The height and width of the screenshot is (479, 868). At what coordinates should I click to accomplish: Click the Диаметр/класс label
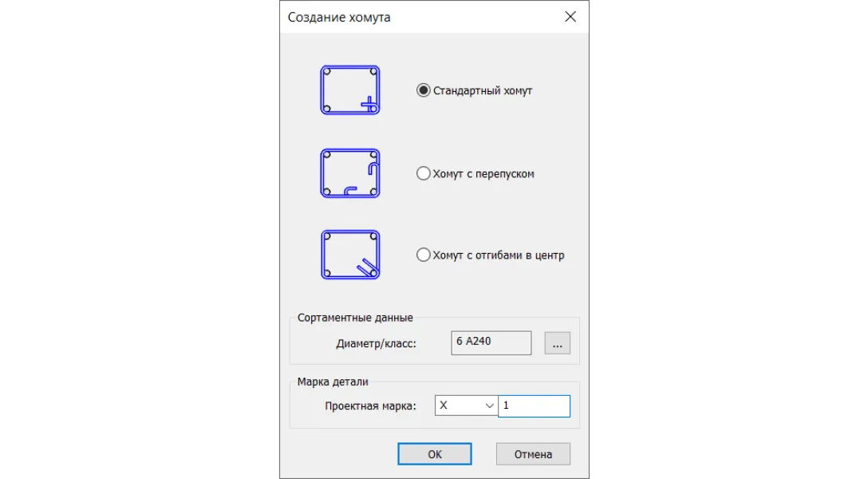point(376,343)
